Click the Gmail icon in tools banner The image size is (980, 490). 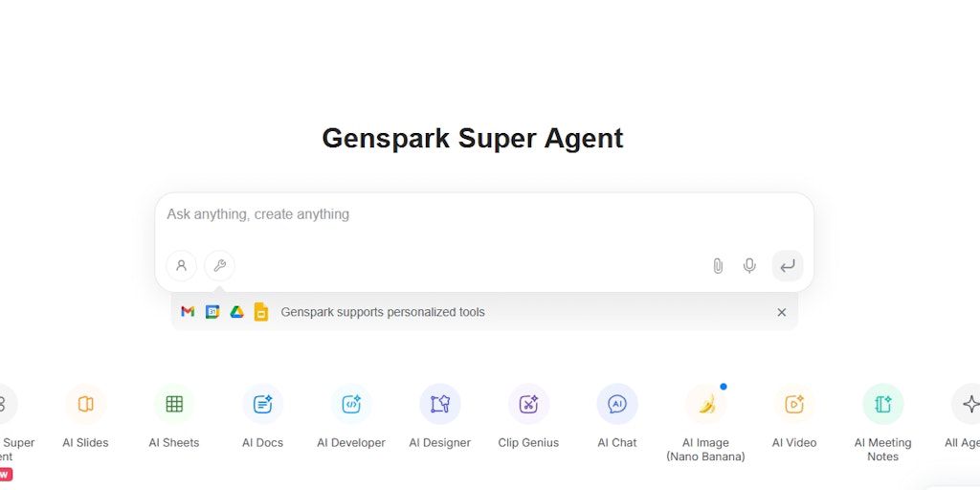[x=188, y=312]
